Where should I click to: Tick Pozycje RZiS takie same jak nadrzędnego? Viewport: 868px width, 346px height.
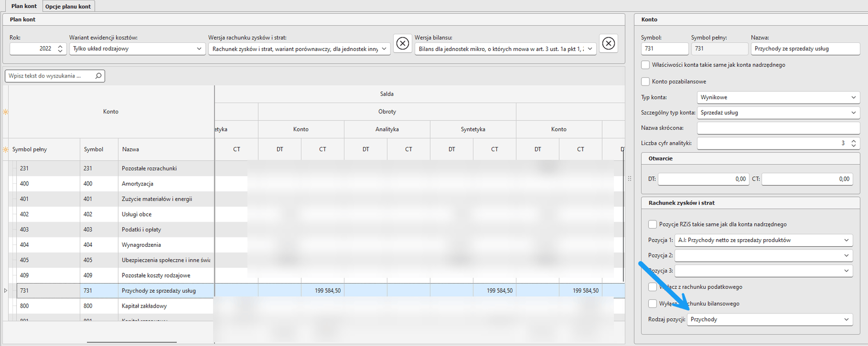coord(652,224)
